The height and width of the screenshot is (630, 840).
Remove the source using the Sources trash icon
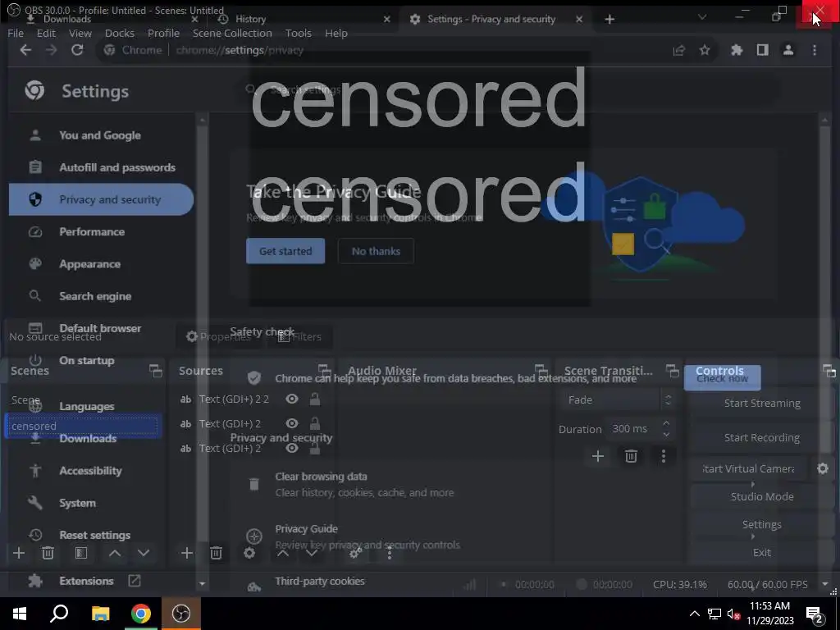point(216,553)
